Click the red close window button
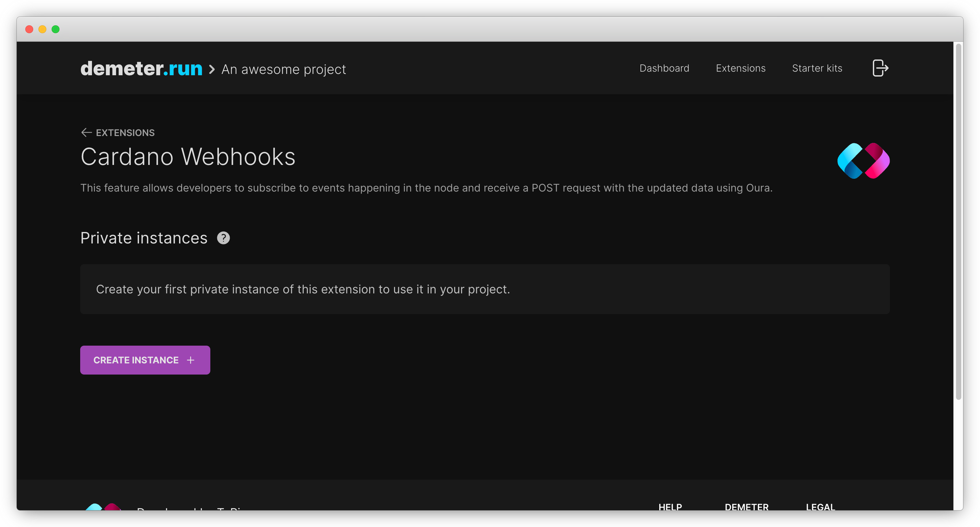 29,29
